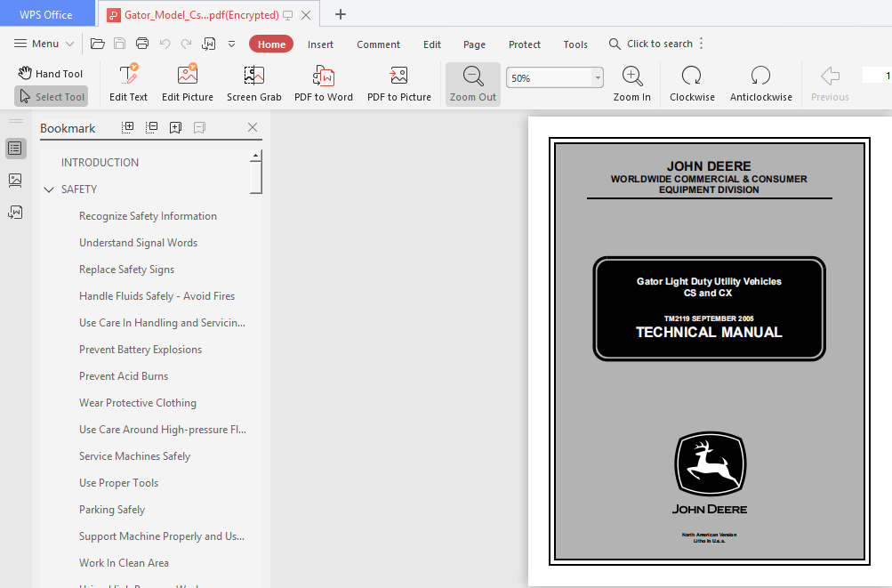Image resolution: width=892 pixels, height=588 pixels.
Task: Activate the Select Tool
Action: pos(52,97)
